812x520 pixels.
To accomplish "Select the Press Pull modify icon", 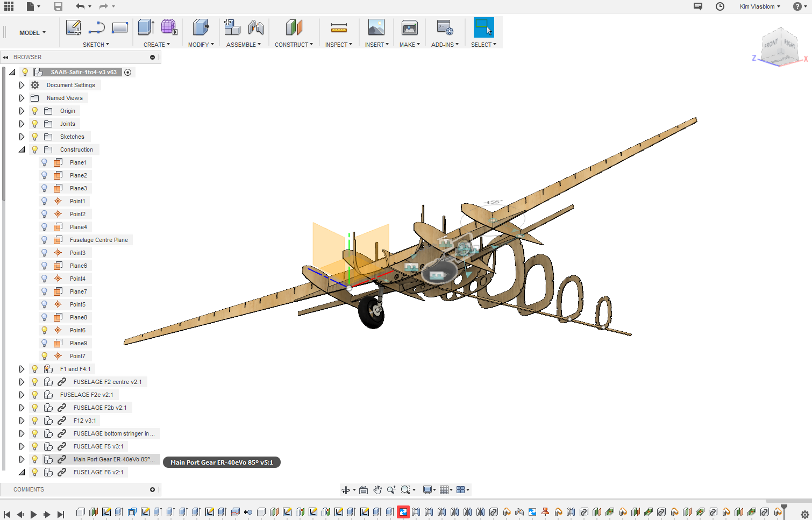I will [201, 27].
